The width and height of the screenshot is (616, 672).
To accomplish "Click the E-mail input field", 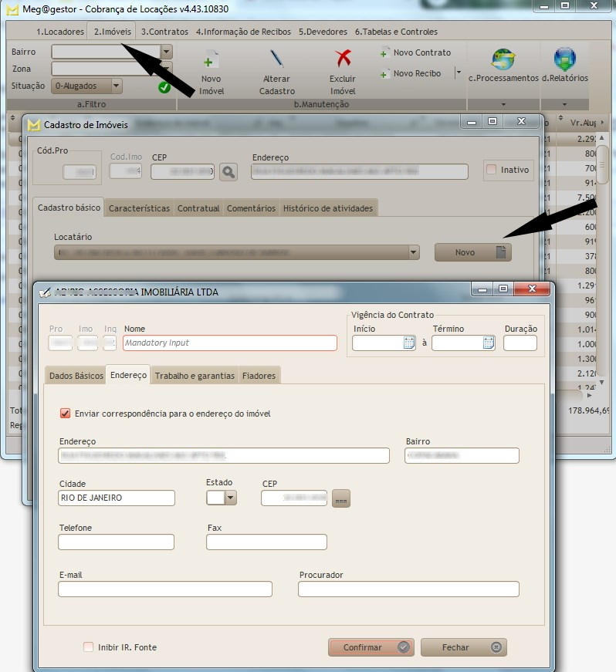I will click(x=164, y=589).
